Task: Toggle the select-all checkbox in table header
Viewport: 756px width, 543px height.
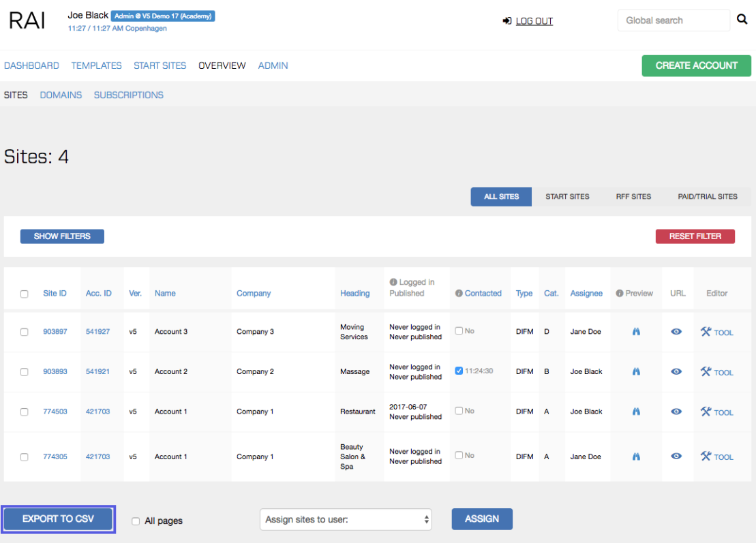Action: click(24, 294)
